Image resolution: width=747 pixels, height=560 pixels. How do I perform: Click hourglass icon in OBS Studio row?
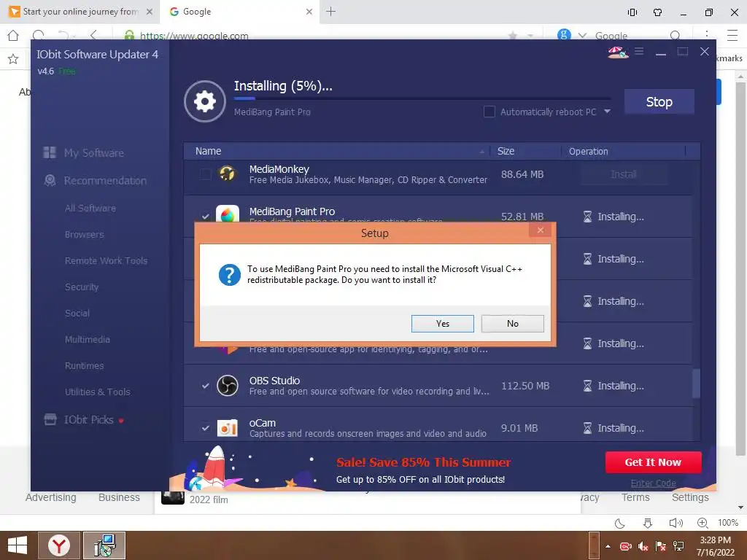[x=587, y=386]
